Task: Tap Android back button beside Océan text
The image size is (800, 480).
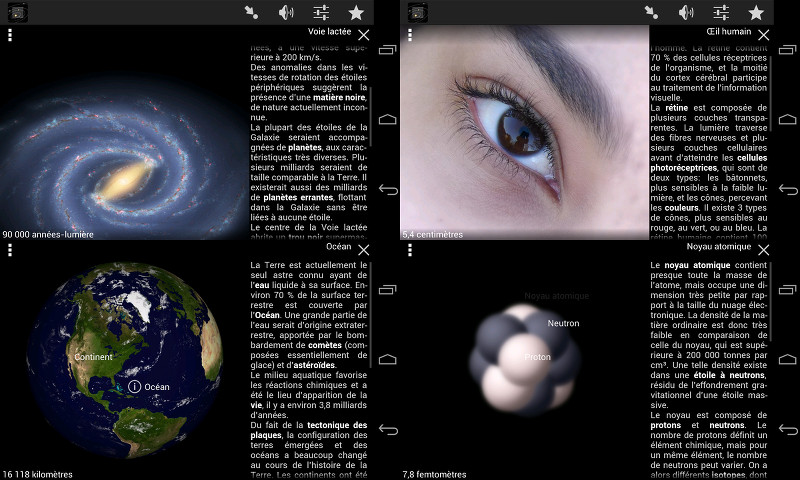Action: [388, 430]
